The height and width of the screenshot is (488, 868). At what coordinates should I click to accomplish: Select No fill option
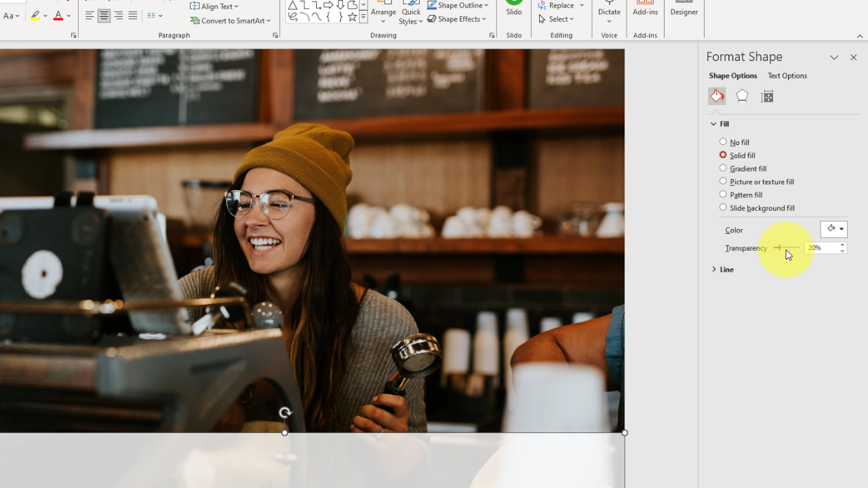734,142
